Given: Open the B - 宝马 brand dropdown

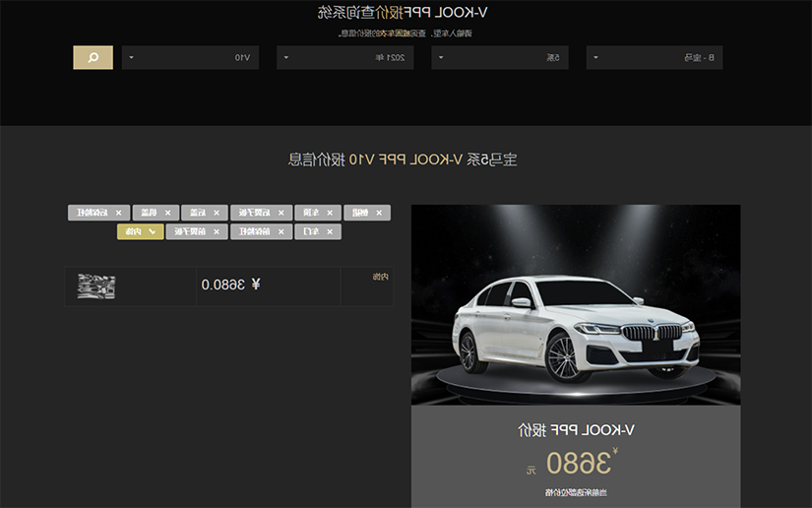Looking at the screenshot, I should (x=655, y=57).
